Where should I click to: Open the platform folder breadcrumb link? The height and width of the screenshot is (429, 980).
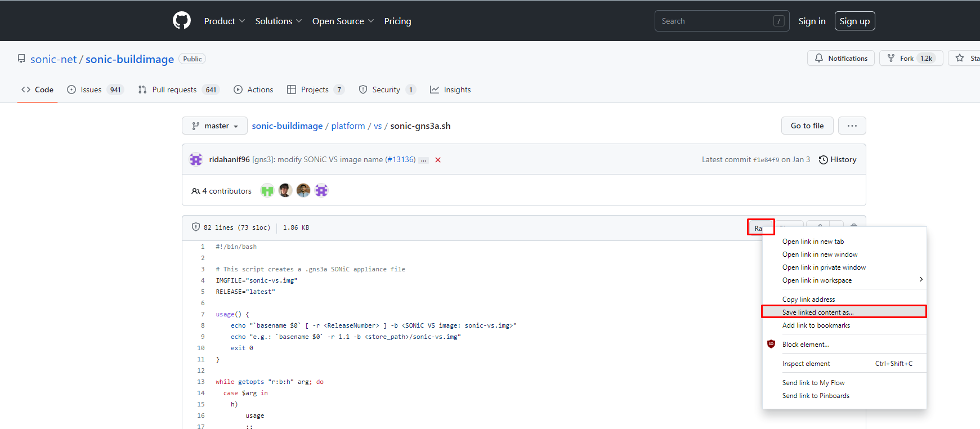click(348, 126)
